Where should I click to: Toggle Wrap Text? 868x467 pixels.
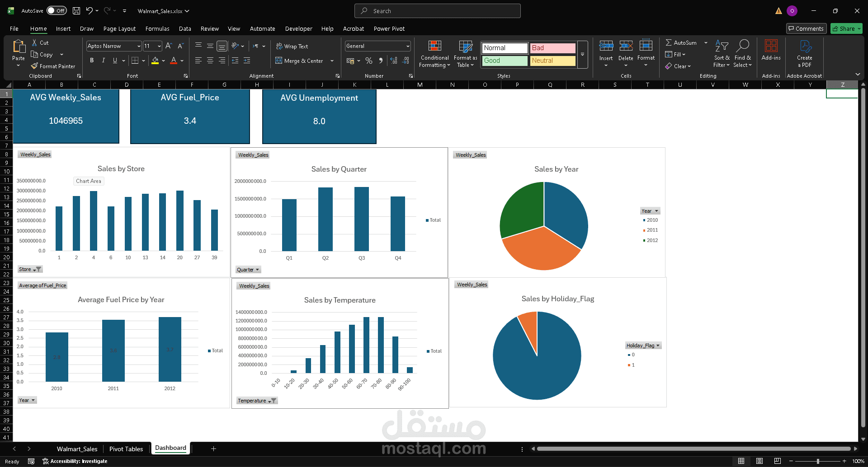tap(292, 46)
